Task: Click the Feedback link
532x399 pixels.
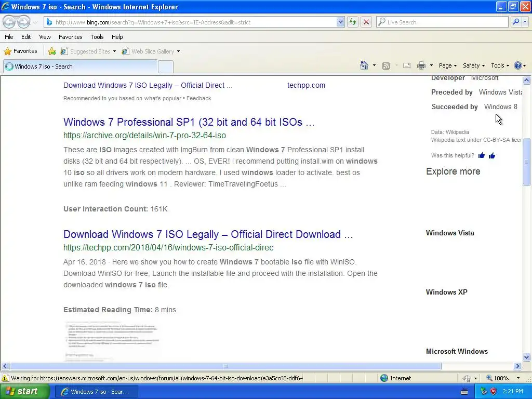Action: click(199, 98)
